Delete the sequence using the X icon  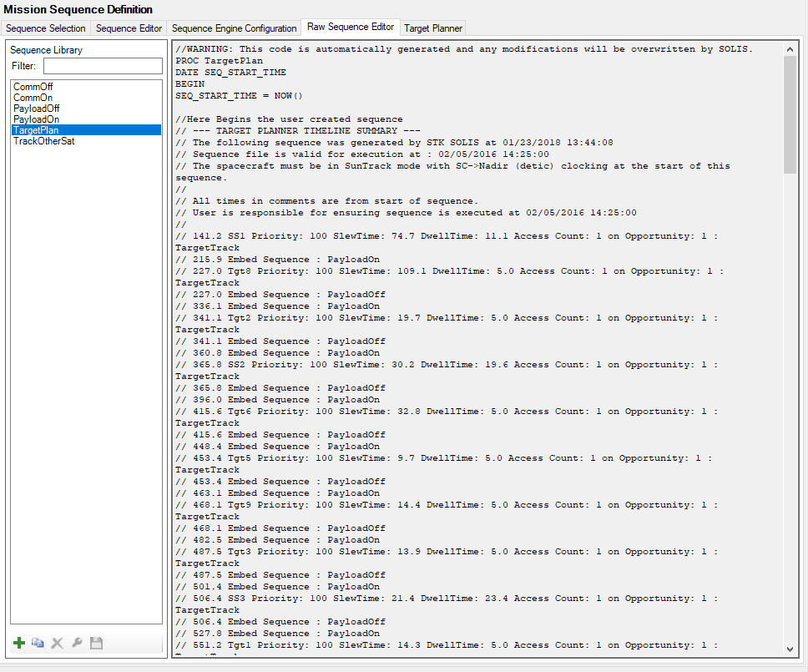coord(57,643)
